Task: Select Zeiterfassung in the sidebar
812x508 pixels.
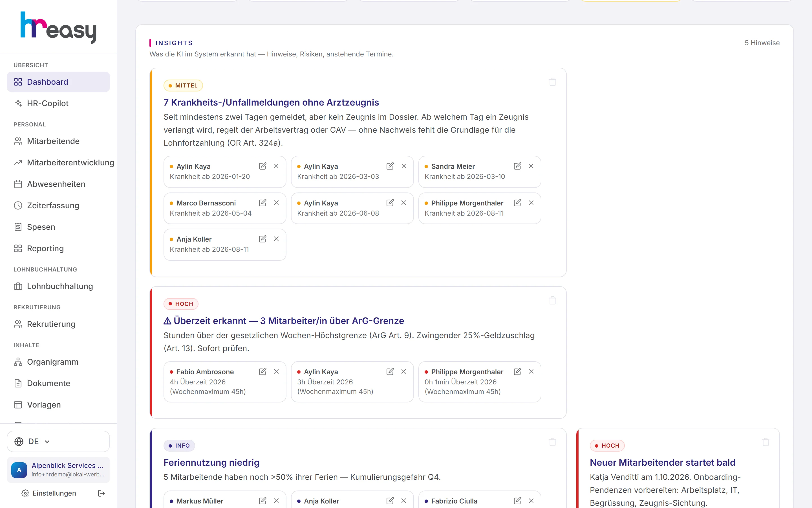Action: [58, 206]
